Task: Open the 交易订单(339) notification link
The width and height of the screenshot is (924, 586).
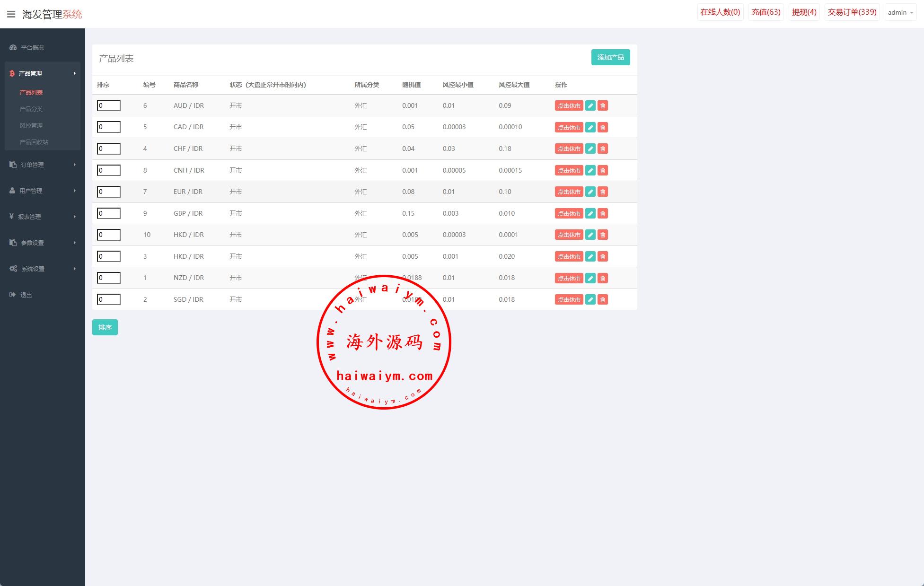Action: (852, 12)
